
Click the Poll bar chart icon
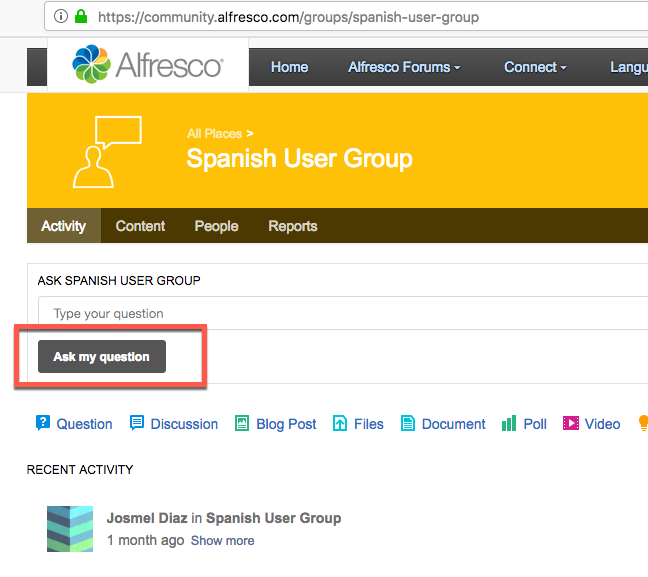point(509,423)
